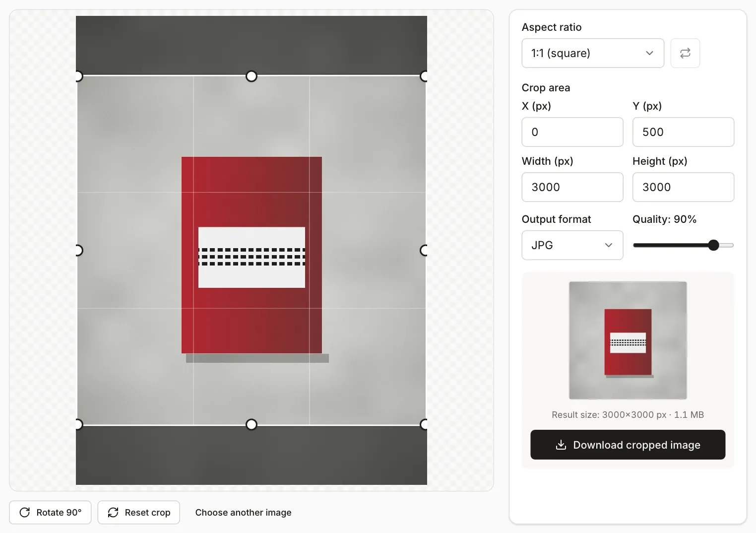Click the right-middle crop handle
This screenshot has width=756, height=533.
[425, 250]
